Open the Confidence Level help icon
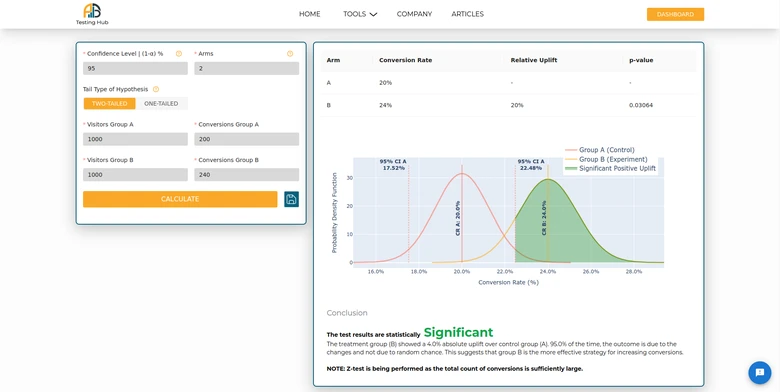 [x=179, y=54]
